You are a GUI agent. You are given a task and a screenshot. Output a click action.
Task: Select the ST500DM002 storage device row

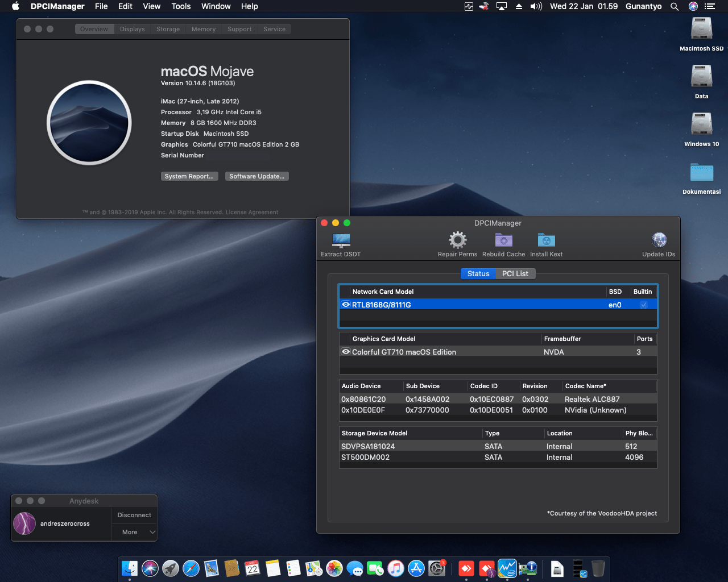pos(409,457)
